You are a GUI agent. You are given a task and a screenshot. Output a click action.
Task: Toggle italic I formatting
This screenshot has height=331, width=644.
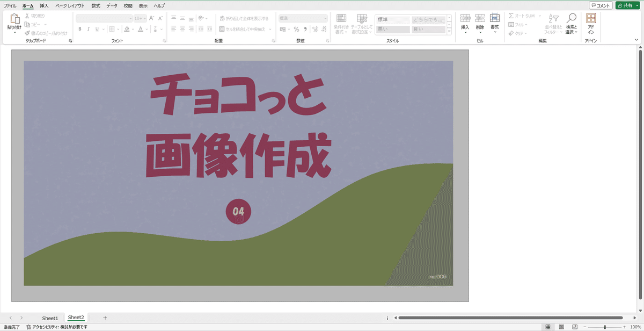click(88, 29)
